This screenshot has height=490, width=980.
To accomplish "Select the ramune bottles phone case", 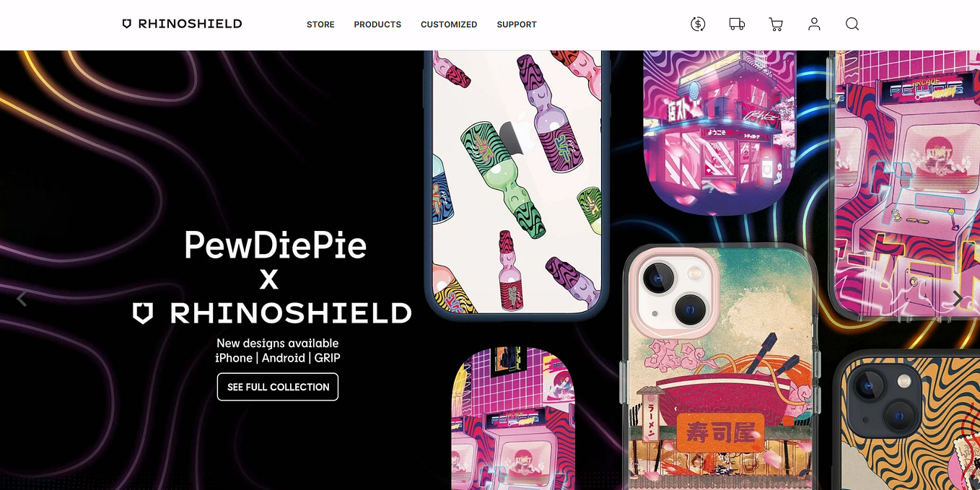I will tap(517, 184).
